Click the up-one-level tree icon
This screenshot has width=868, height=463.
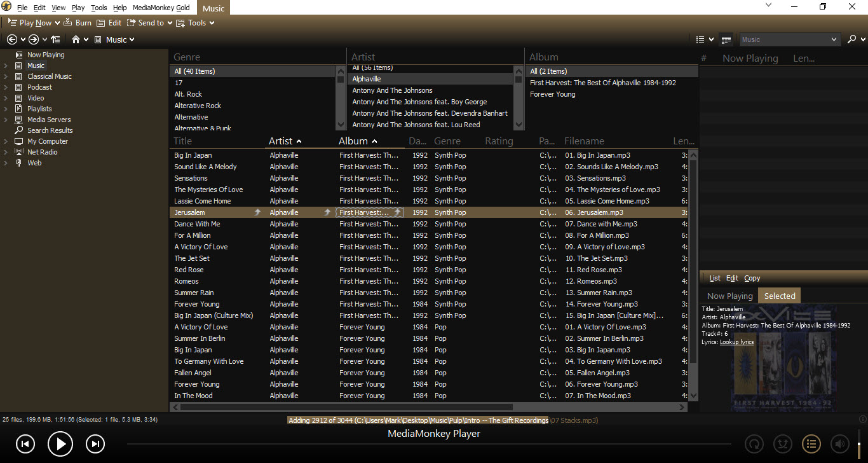(55, 39)
